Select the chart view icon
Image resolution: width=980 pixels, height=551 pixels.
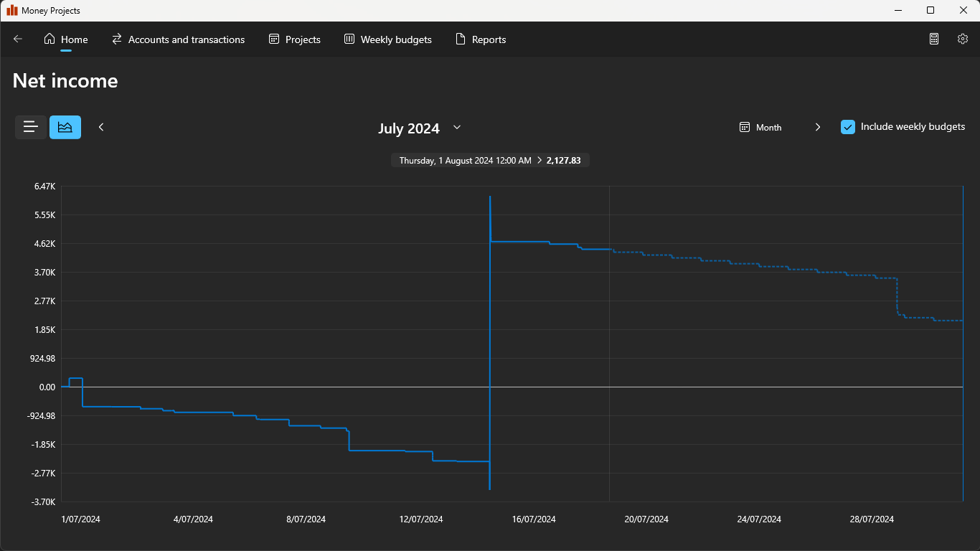65,127
